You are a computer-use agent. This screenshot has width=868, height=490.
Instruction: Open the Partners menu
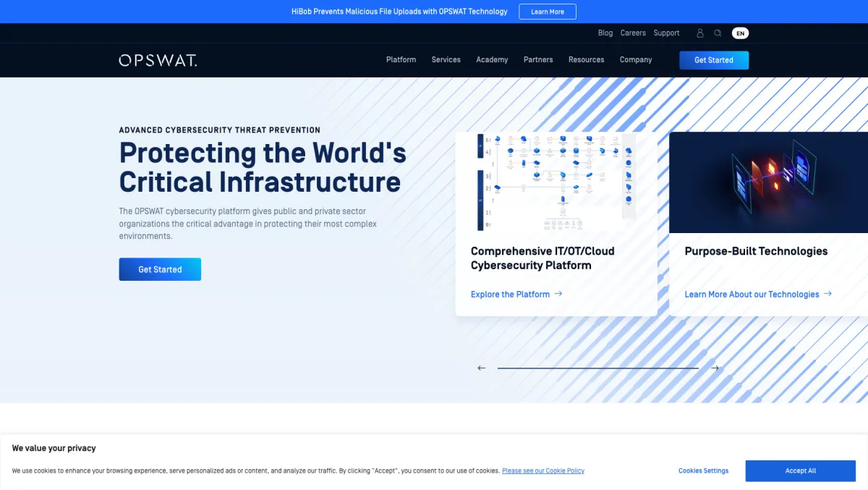click(538, 60)
